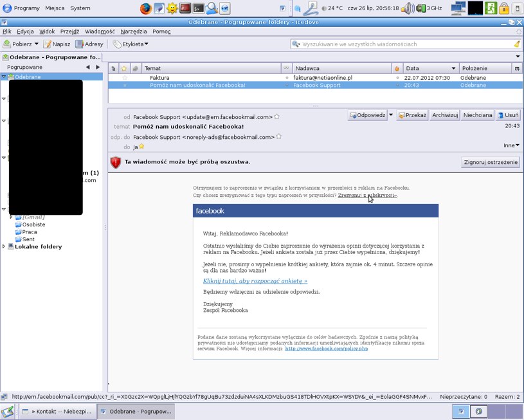The height and width of the screenshot is (420, 524).
Task: Click the global message search field
Action: pos(406,44)
